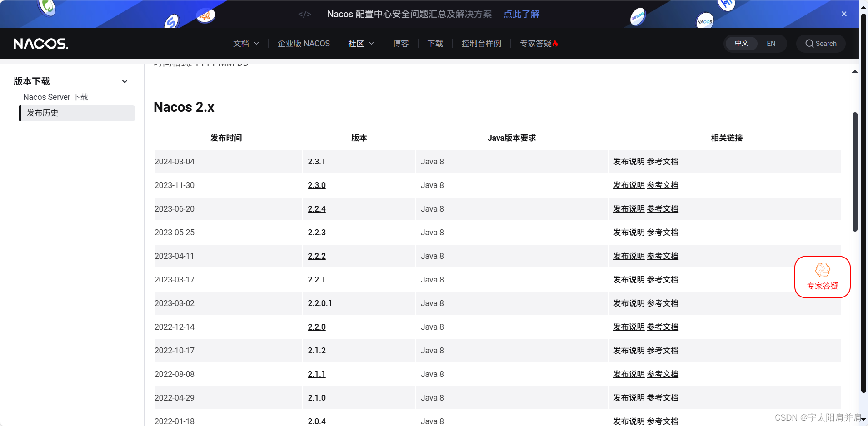Click the Java版本要求 column header
The image size is (868, 426).
click(512, 138)
